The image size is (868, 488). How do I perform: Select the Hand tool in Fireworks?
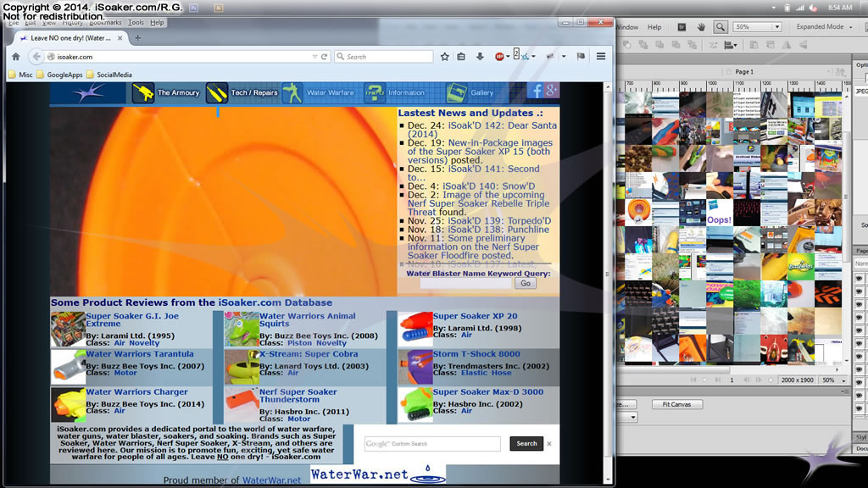tap(701, 26)
